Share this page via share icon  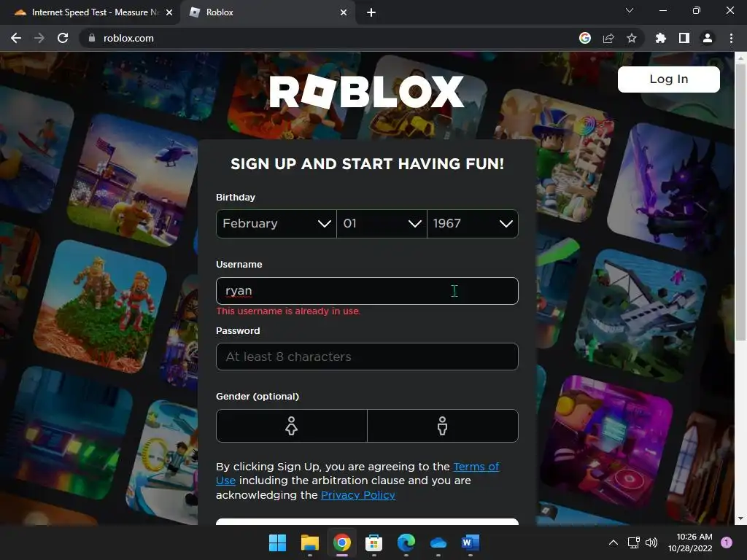pos(608,38)
